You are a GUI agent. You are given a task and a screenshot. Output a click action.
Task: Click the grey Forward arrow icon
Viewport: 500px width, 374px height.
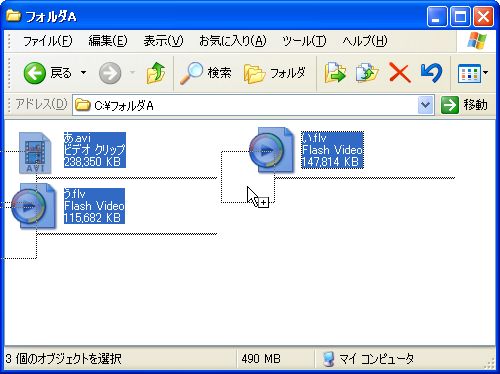coord(110,73)
